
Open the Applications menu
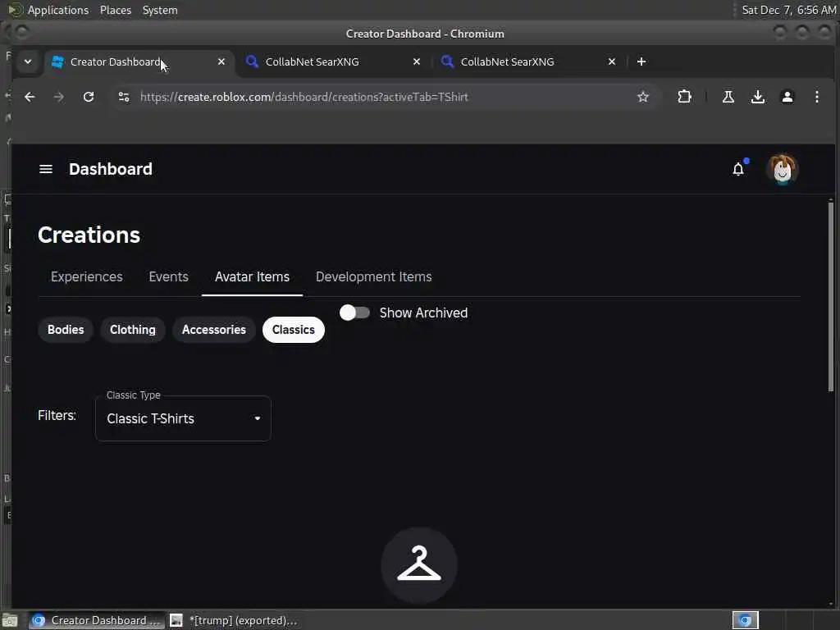point(58,10)
